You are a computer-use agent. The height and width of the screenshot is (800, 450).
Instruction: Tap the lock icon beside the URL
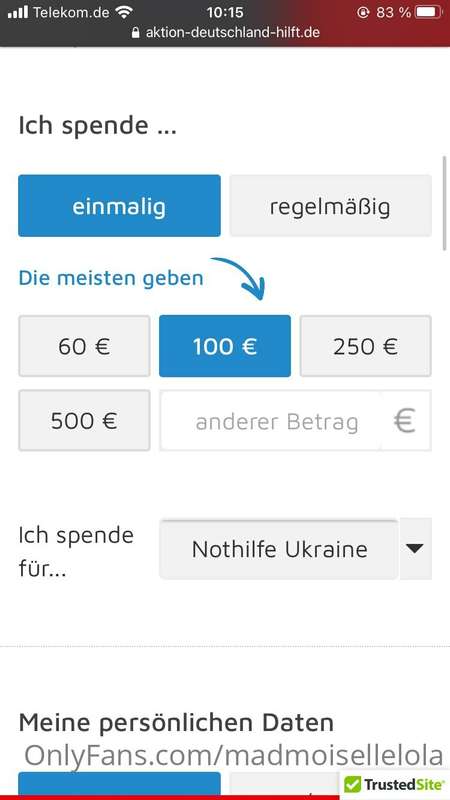pos(135,33)
